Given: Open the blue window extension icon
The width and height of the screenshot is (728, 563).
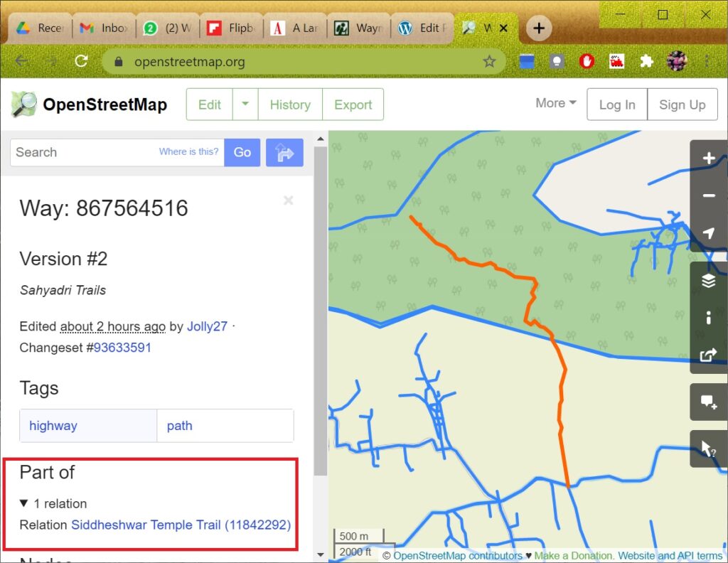Looking at the screenshot, I should click(527, 61).
